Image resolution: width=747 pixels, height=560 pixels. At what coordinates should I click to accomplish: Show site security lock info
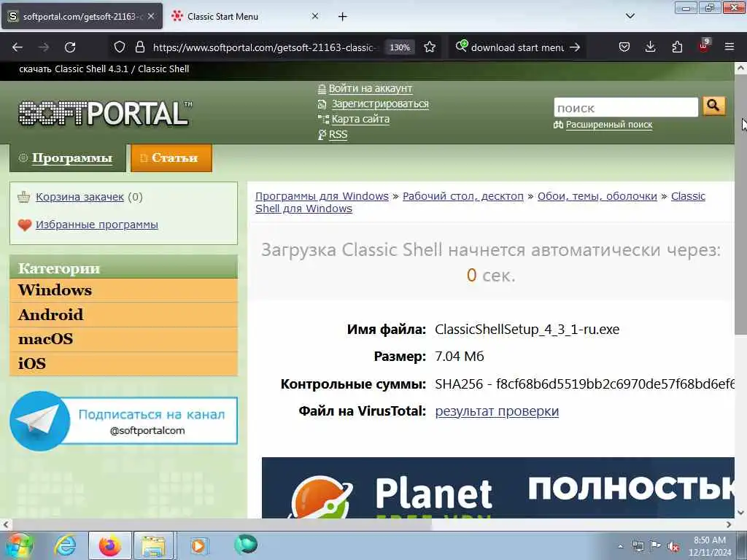[139, 47]
